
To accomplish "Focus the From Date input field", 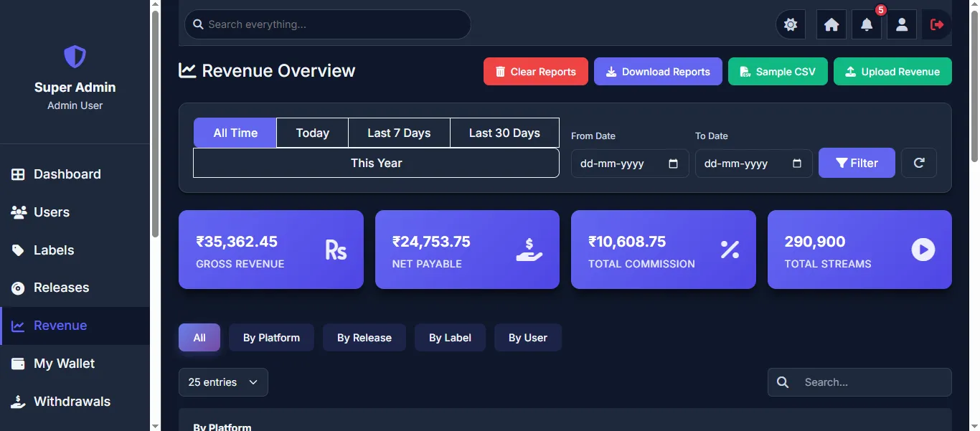I will coord(630,164).
